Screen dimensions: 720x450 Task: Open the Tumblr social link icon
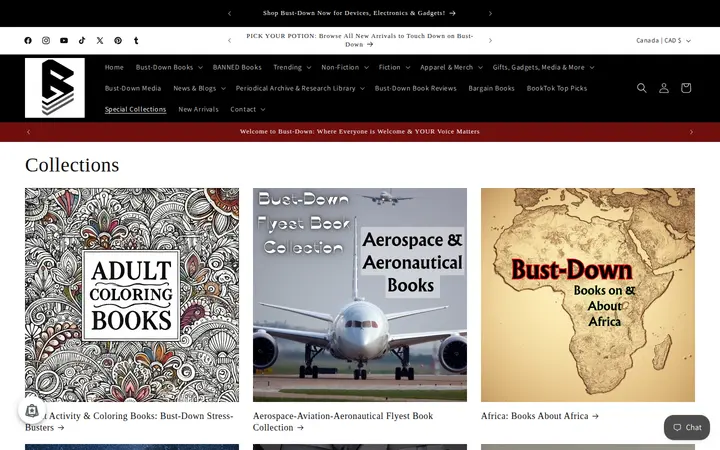pyautogui.click(x=136, y=40)
